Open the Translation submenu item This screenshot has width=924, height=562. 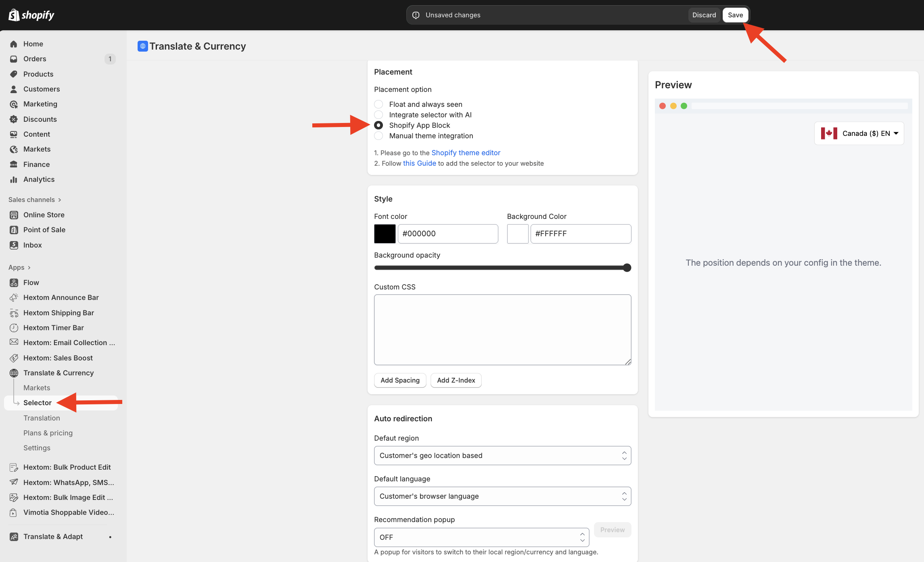tap(42, 418)
